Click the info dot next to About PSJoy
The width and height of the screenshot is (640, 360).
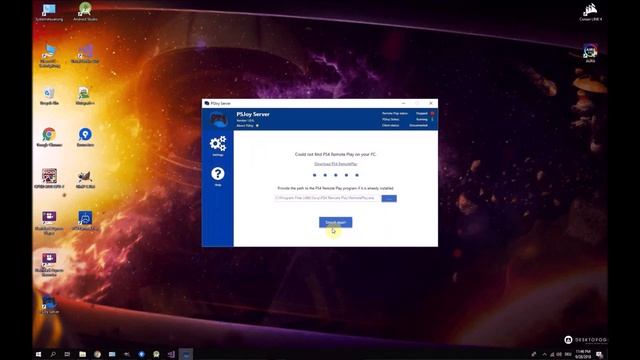257,126
